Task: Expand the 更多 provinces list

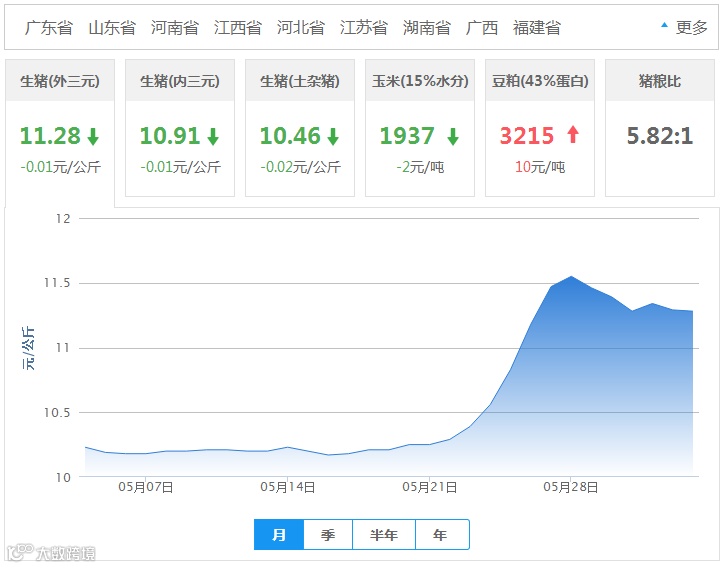Action: coord(685,28)
